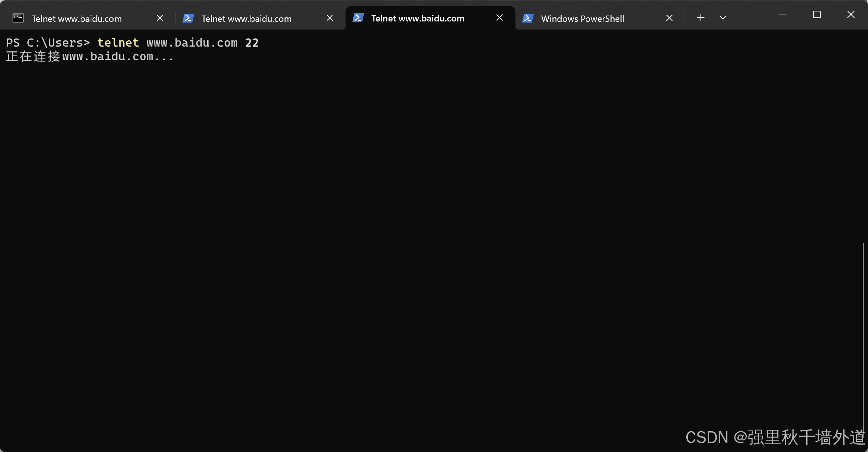Maximize the terminal window

click(x=817, y=15)
